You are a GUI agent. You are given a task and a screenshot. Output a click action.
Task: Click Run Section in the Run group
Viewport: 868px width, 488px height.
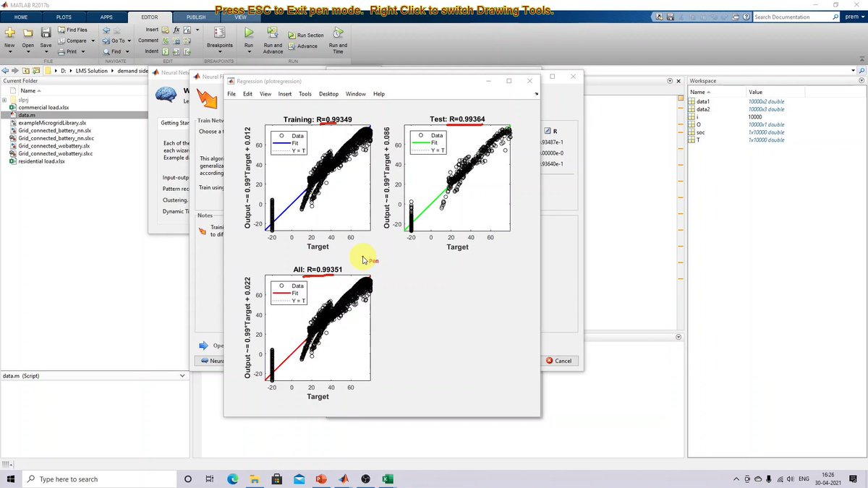pos(305,34)
